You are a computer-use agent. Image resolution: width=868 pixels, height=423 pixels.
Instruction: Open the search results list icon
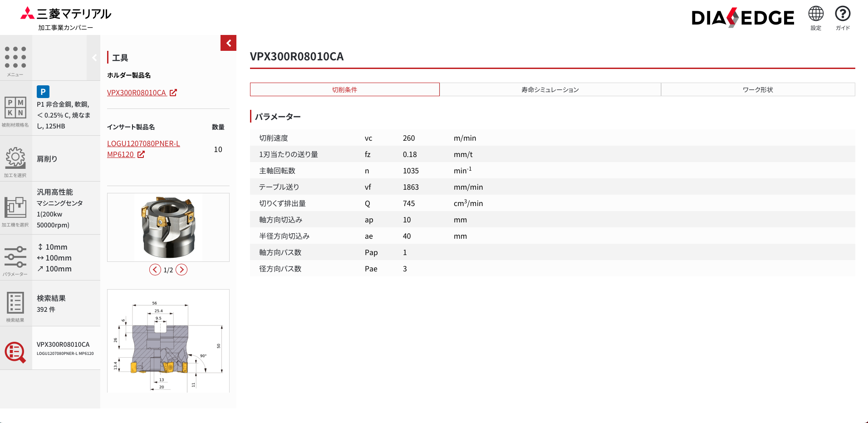(x=15, y=303)
